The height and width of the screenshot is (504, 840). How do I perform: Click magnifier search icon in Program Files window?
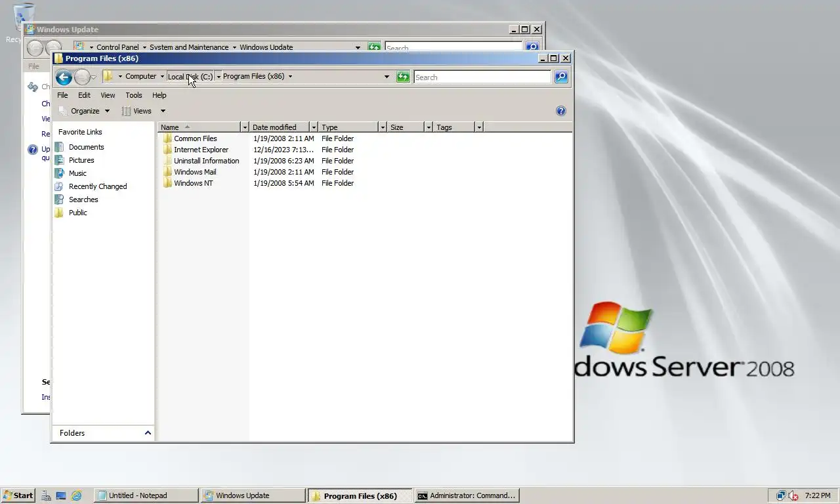[561, 77]
